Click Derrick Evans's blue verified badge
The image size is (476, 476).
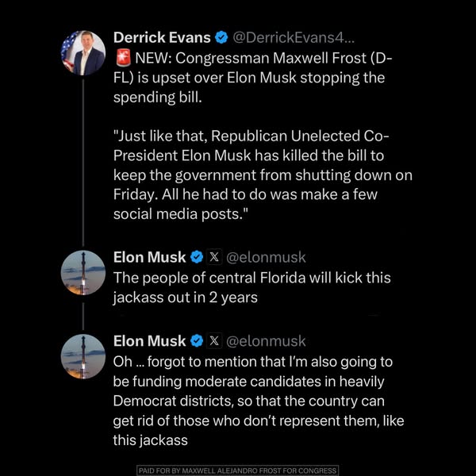pos(223,37)
